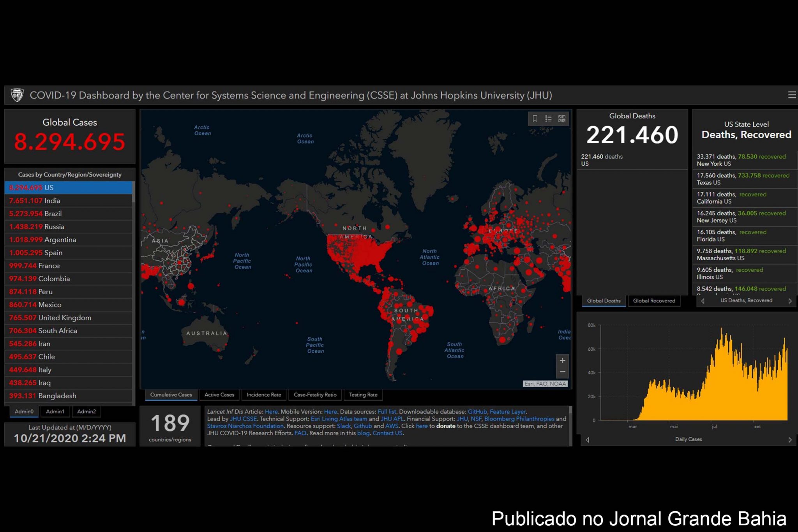
Task: Click the forward arrow on US Deaths, Recovered panel
Action: [x=790, y=300]
